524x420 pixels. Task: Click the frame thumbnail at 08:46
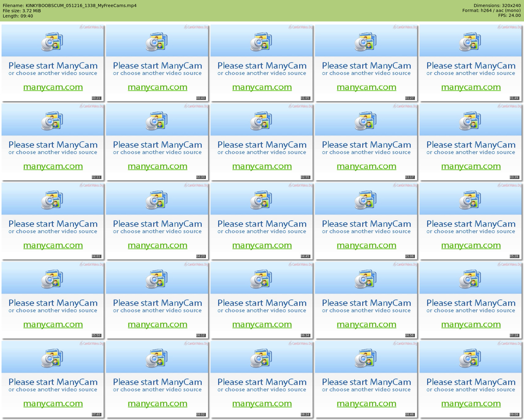point(366,379)
